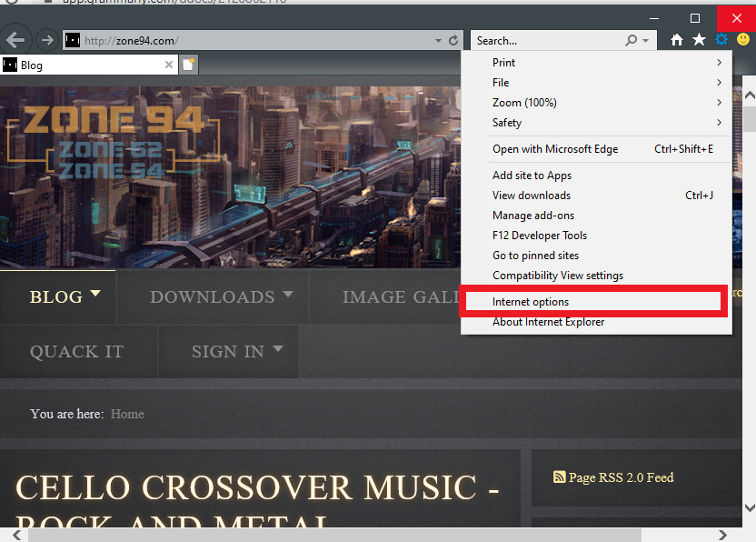This screenshot has width=756, height=542.
Task: Open the BLOG navigation dropdown
Action: (95, 294)
